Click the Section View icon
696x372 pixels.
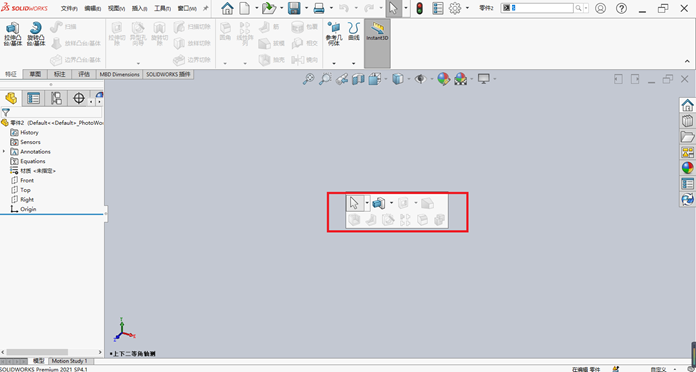click(x=358, y=79)
